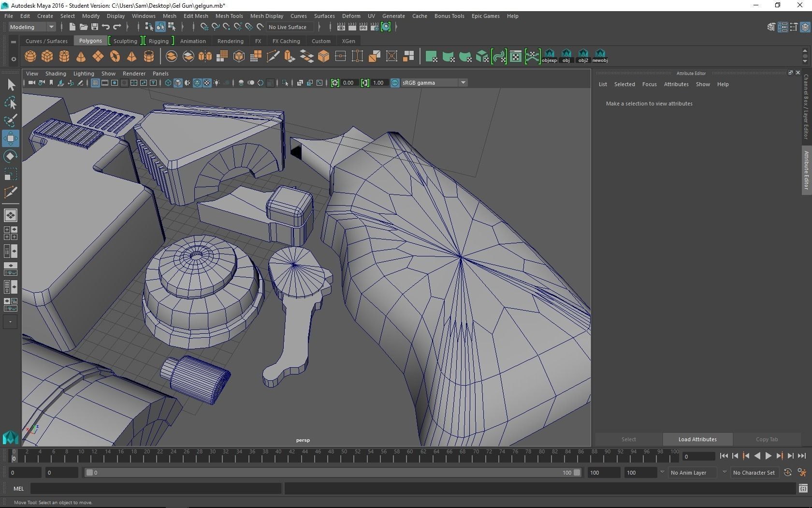Toggle the viewport grid display

pyautogui.click(x=95, y=83)
